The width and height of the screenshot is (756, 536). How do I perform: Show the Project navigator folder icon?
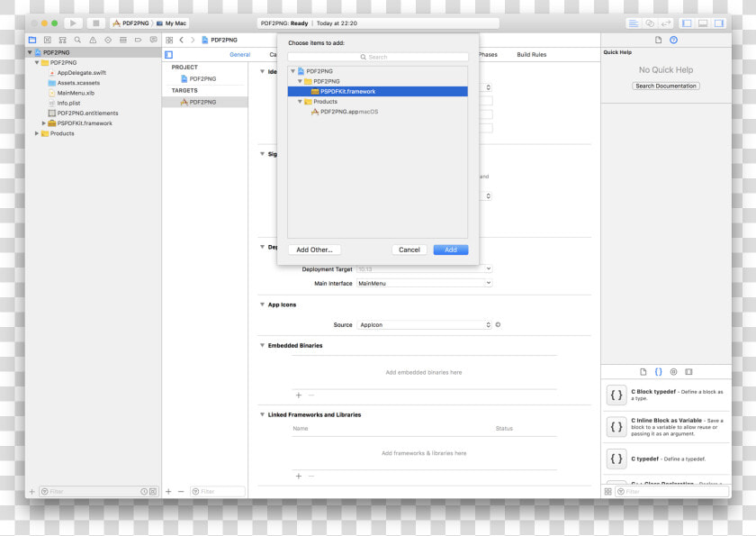32,40
